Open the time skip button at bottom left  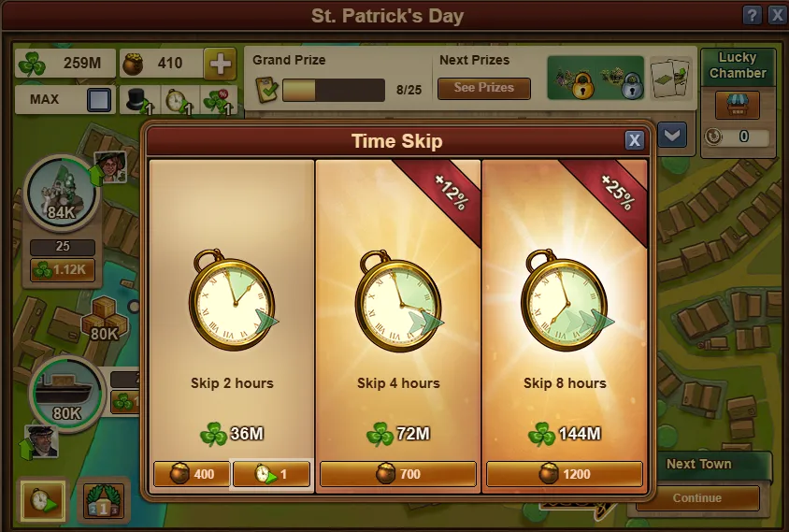pyautogui.click(x=43, y=500)
